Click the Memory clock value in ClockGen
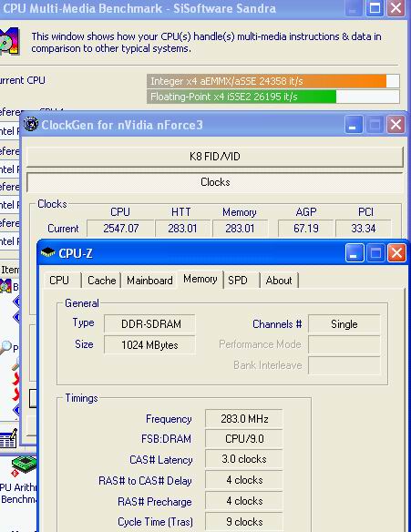Viewport: 411px width, 532px height. [240, 229]
